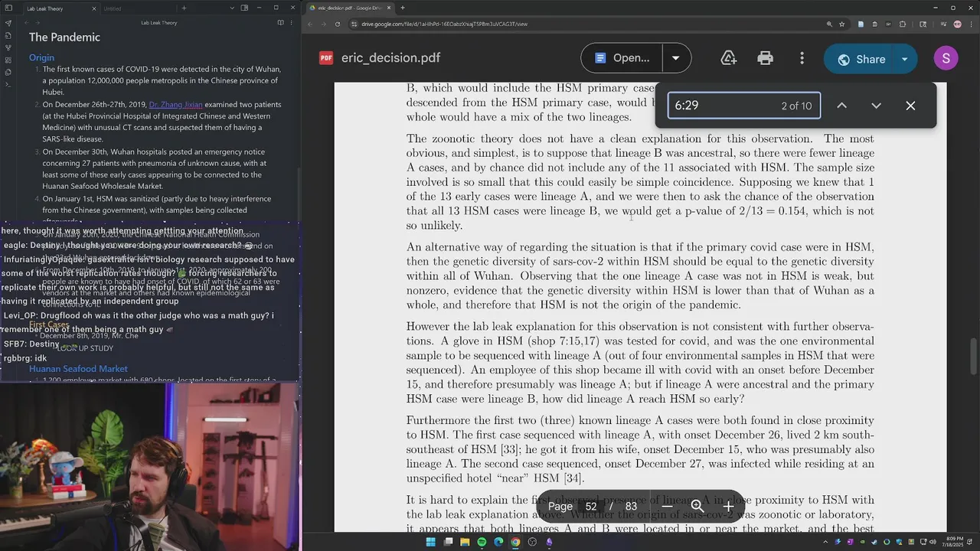Go to previous search result
Viewport: 980px width, 551px height.
click(841, 106)
